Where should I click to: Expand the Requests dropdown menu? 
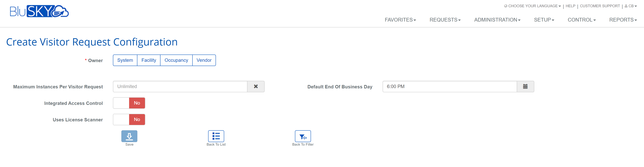point(445,20)
